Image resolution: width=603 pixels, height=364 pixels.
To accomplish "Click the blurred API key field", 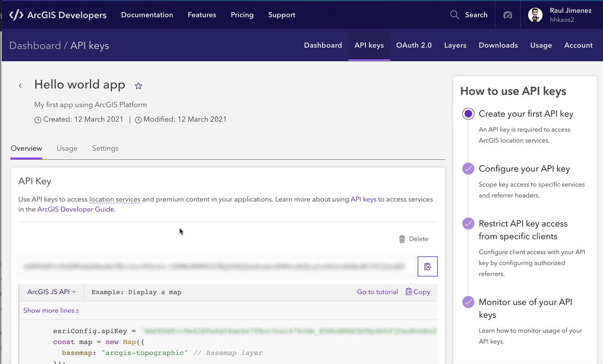I will pyautogui.click(x=216, y=266).
